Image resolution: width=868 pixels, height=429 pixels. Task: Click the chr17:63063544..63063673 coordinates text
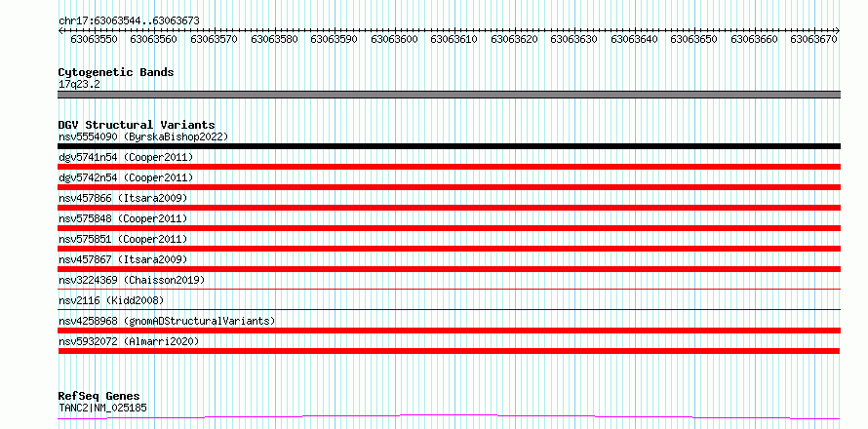129,20
